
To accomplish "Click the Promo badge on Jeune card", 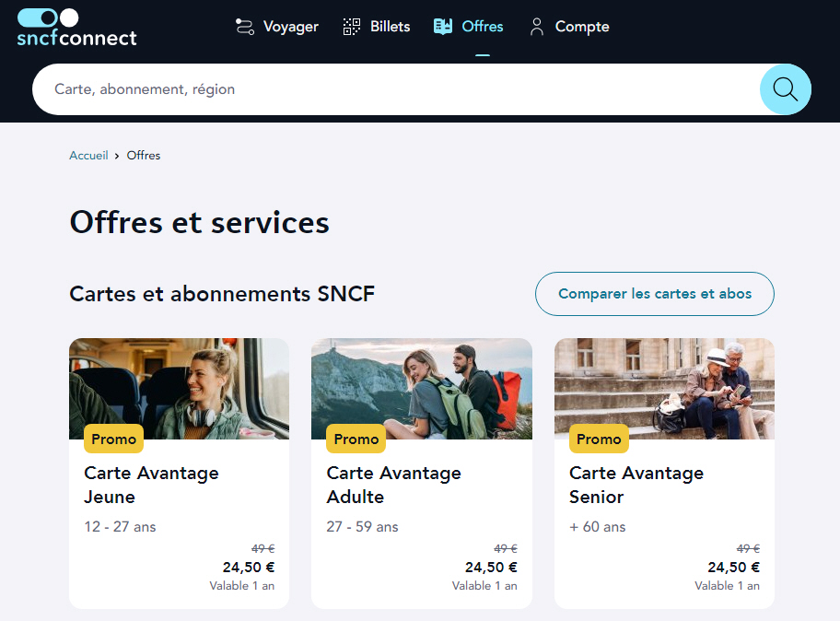I will point(113,439).
